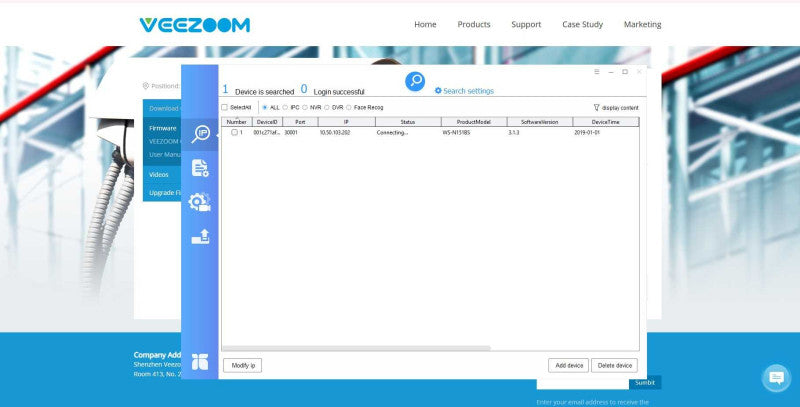Click the SoftwareVersion column header

click(540, 122)
